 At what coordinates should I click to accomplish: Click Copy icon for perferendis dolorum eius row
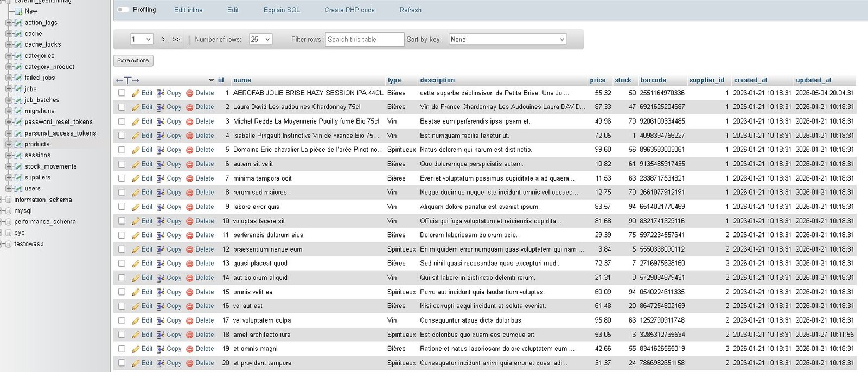161,235
